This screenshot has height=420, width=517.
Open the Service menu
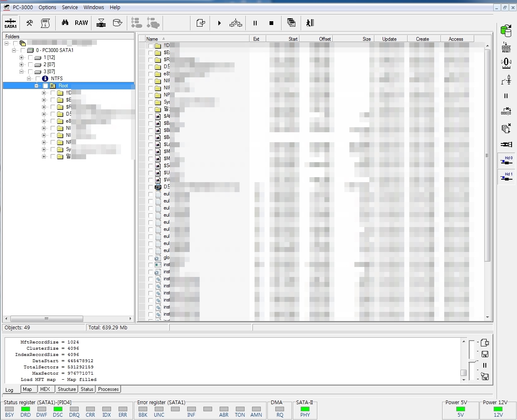click(70, 7)
